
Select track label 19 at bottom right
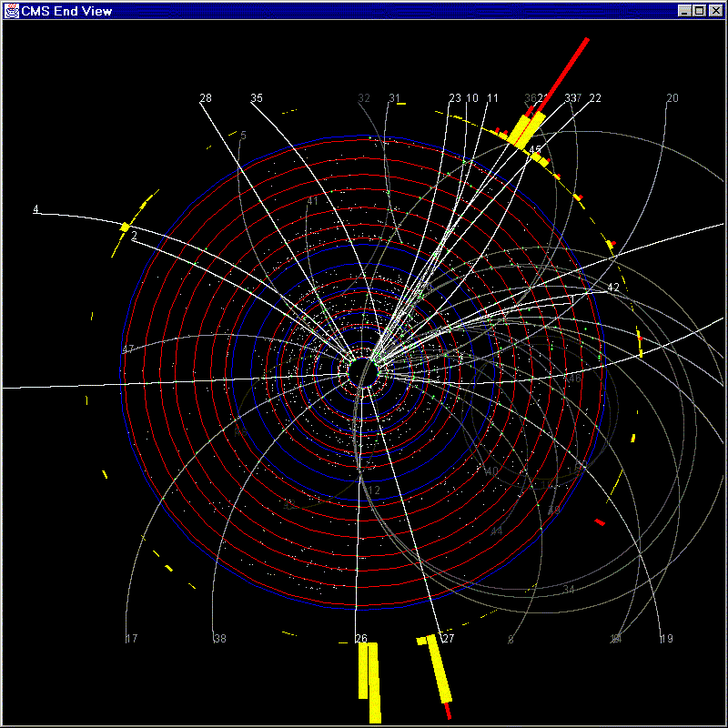pyautogui.click(x=666, y=639)
